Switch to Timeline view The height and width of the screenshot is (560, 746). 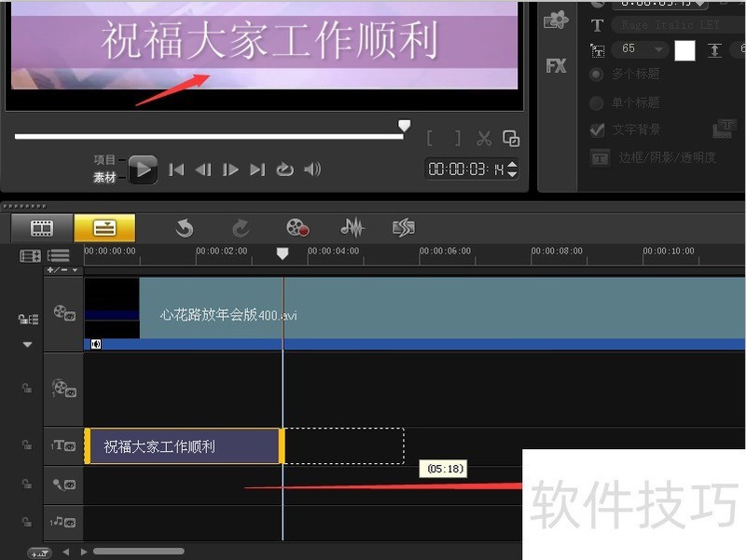(x=104, y=227)
